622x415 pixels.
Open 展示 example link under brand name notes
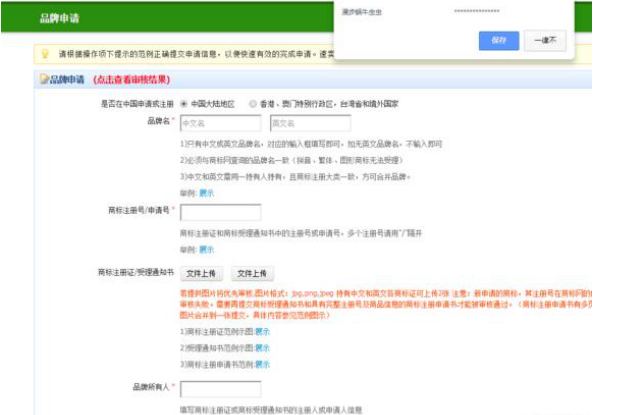tap(207, 193)
